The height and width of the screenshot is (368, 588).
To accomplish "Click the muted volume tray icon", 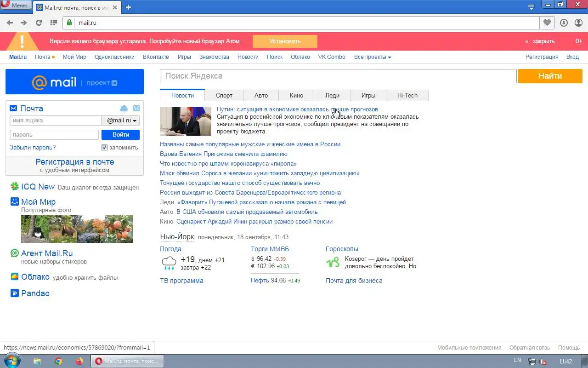I will coord(543,362).
